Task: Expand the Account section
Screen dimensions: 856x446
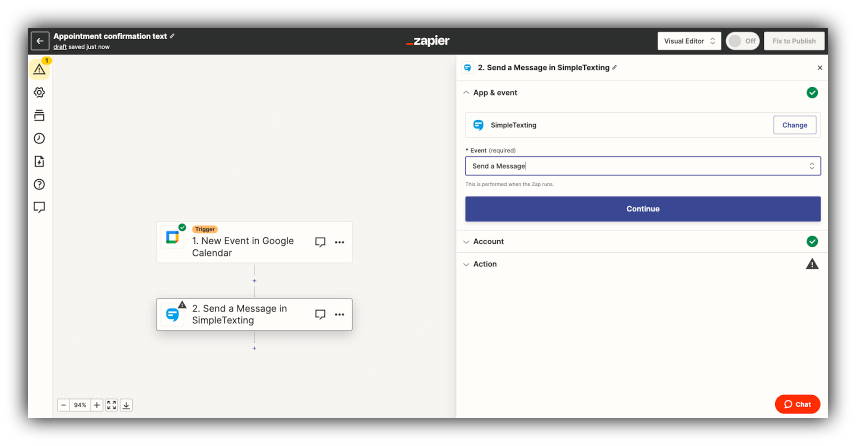Action: point(488,241)
